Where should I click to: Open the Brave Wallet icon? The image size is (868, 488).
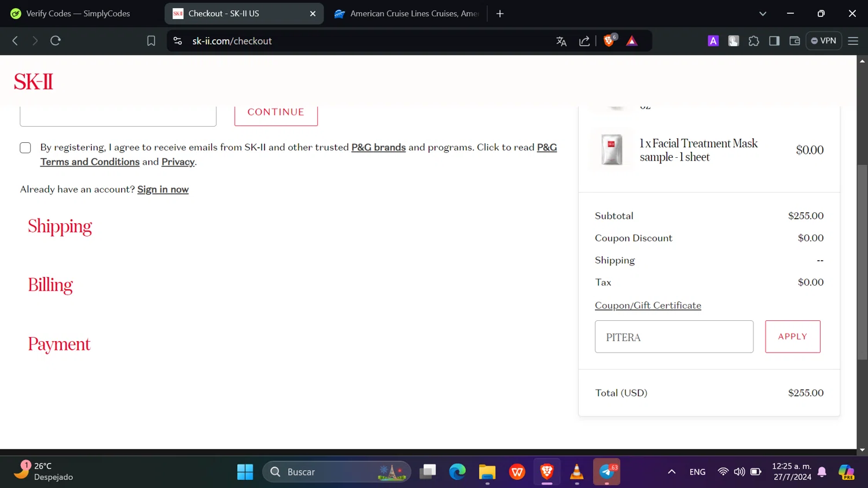pos(795,41)
